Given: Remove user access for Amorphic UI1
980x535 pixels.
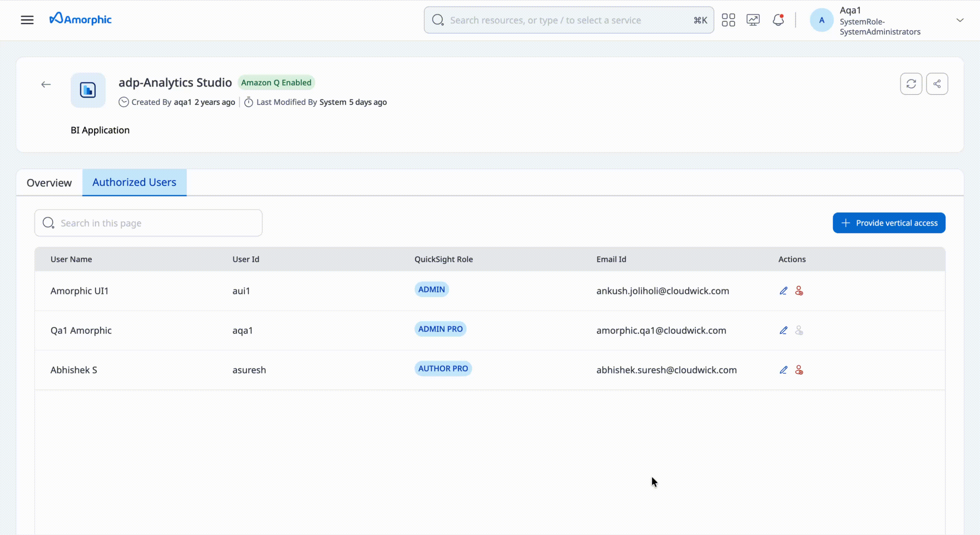Looking at the screenshot, I should pos(799,291).
